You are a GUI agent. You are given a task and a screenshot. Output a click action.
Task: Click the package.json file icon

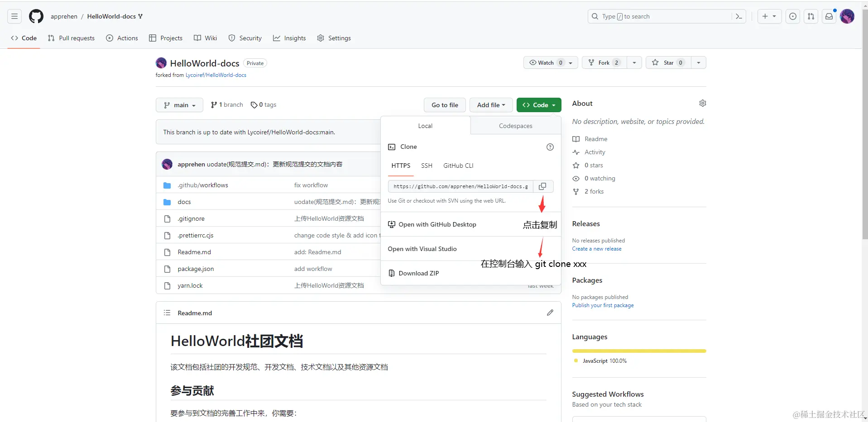pos(167,269)
